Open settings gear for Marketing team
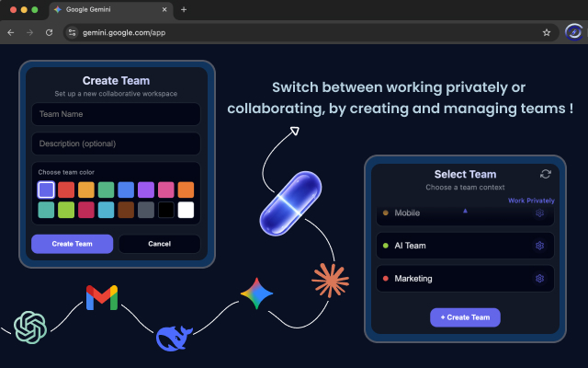Image resolution: width=588 pixels, height=368 pixels. coord(539,279)
